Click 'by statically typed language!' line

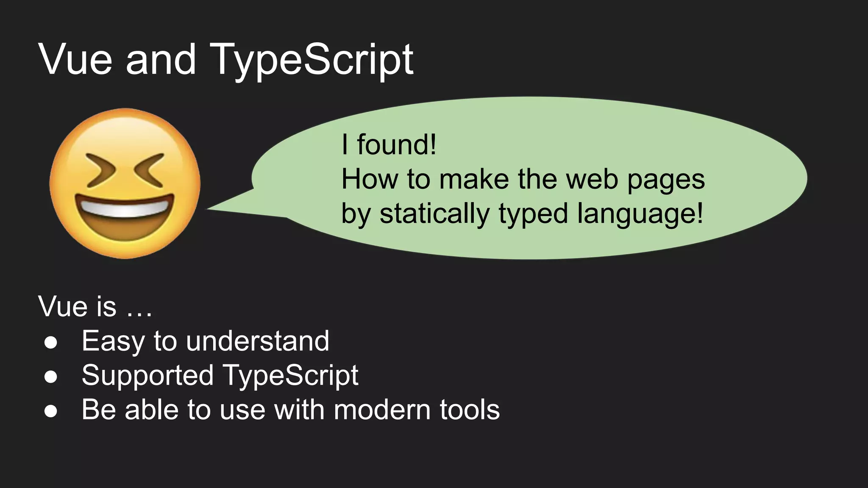pos(522,214)
